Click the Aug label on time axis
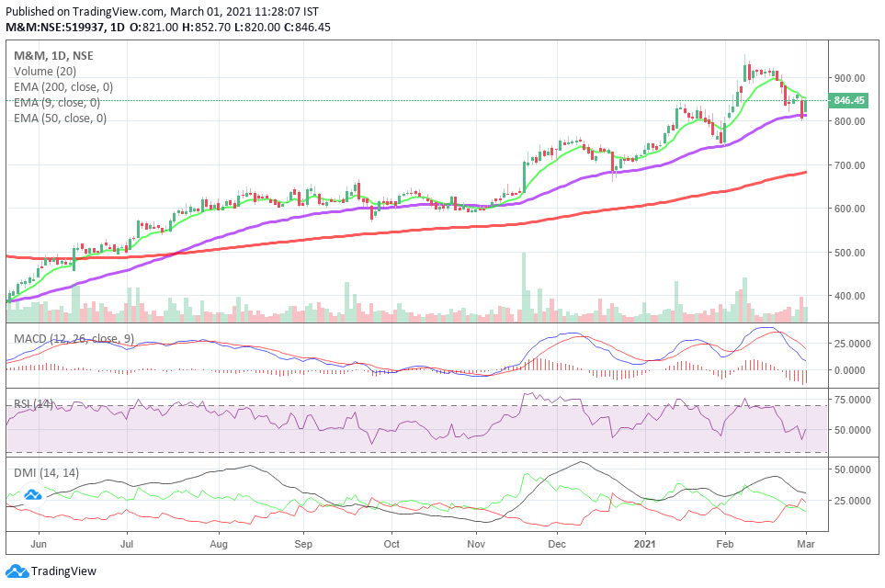 click(x=219, y=544)
